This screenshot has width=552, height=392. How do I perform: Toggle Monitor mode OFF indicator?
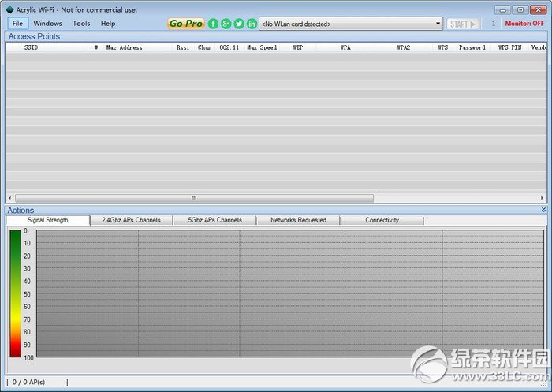point(524,24)
